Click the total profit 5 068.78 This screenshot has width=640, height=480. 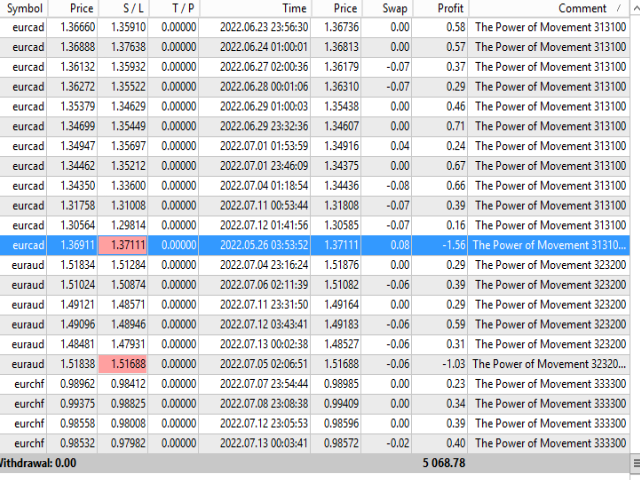443,463
